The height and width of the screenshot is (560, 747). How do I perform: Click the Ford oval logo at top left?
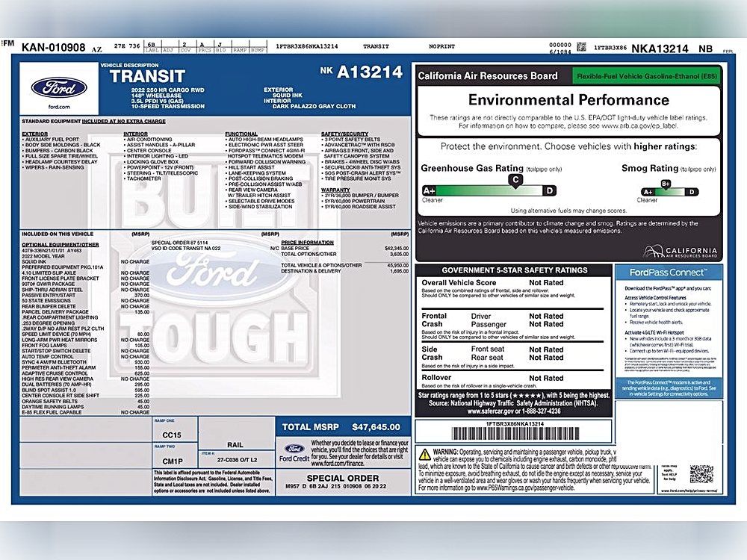click(x=58, y=87)
